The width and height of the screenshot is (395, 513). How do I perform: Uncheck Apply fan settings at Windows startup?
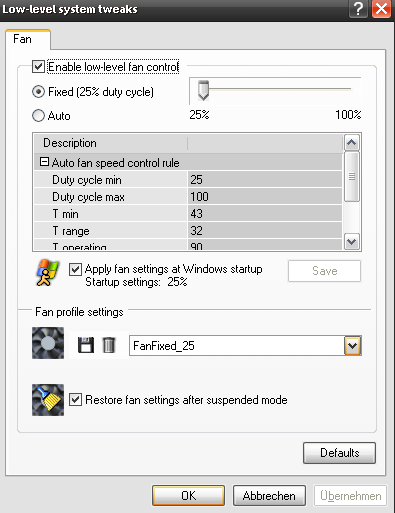[x=75, y=269]
